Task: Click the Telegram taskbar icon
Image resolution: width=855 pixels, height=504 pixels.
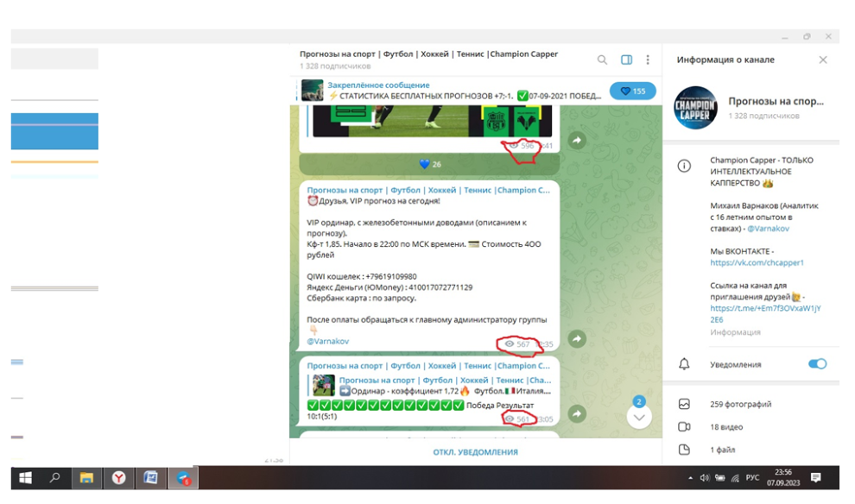Action: [183, 478]
